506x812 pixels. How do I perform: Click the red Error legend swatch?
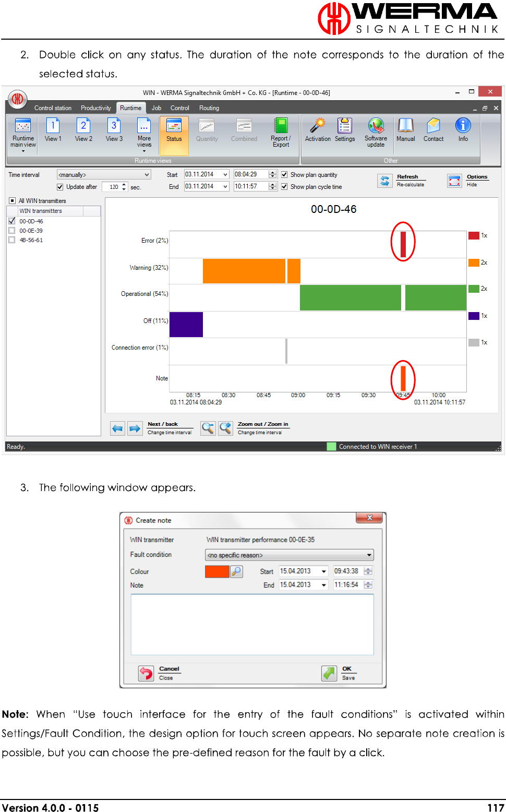(x=474, y=235)
